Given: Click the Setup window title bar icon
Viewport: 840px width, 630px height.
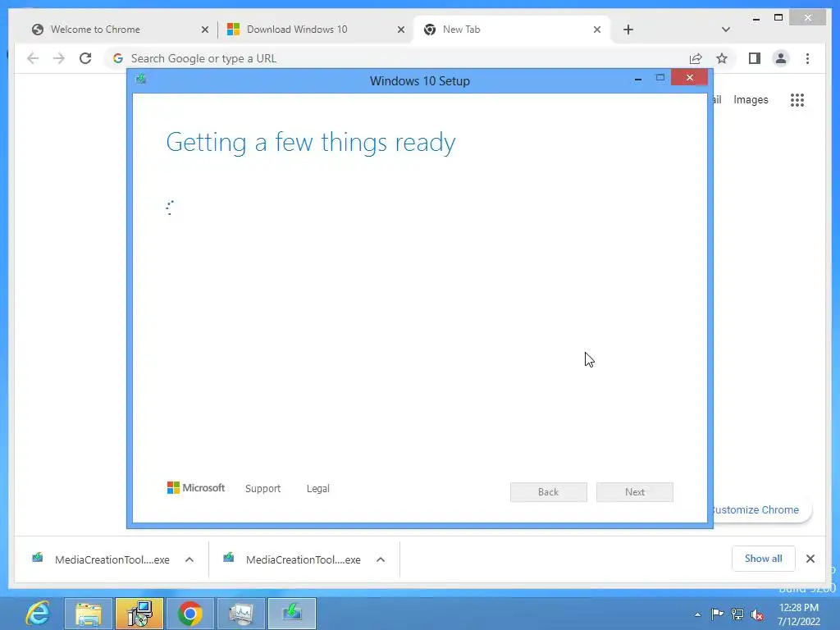Looking at the screenshot, I should pos(141,80).
